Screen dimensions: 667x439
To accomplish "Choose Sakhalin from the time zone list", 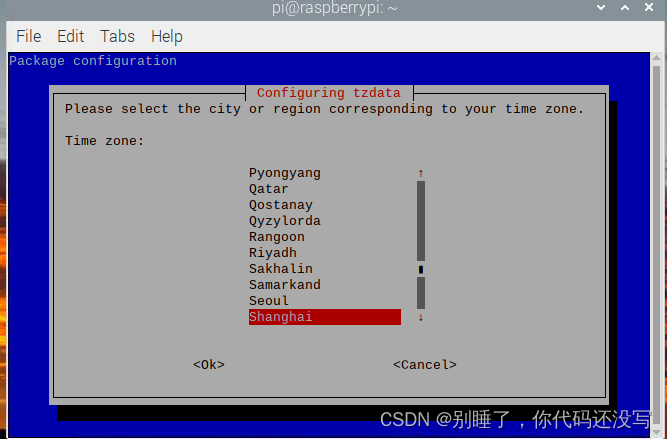I will click(325, 269).
